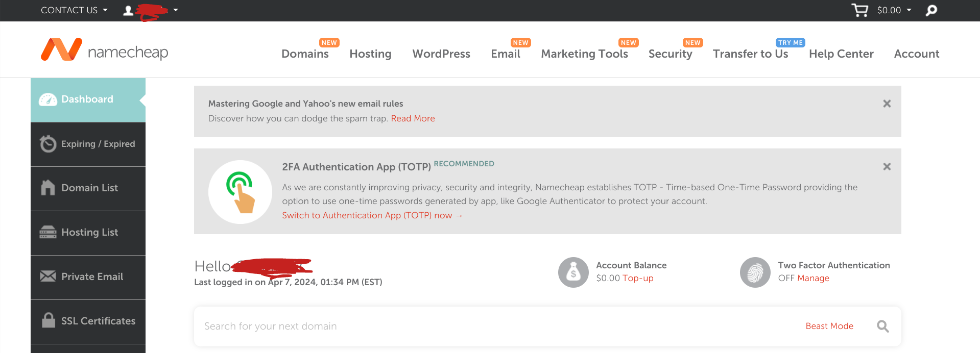Viewport: 980px width, 353px height.
Task: Click the Dashboard gauge icon
Action: [x=48, y=99]
